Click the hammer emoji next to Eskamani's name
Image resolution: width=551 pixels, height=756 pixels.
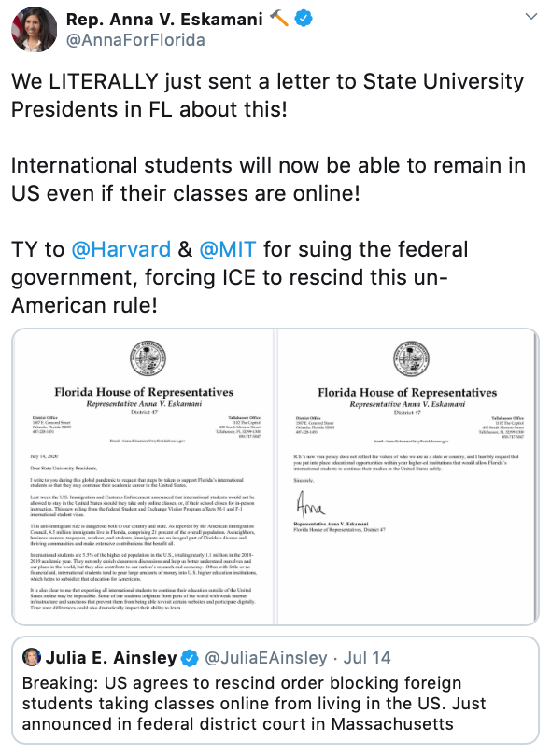tap(279, 19)
